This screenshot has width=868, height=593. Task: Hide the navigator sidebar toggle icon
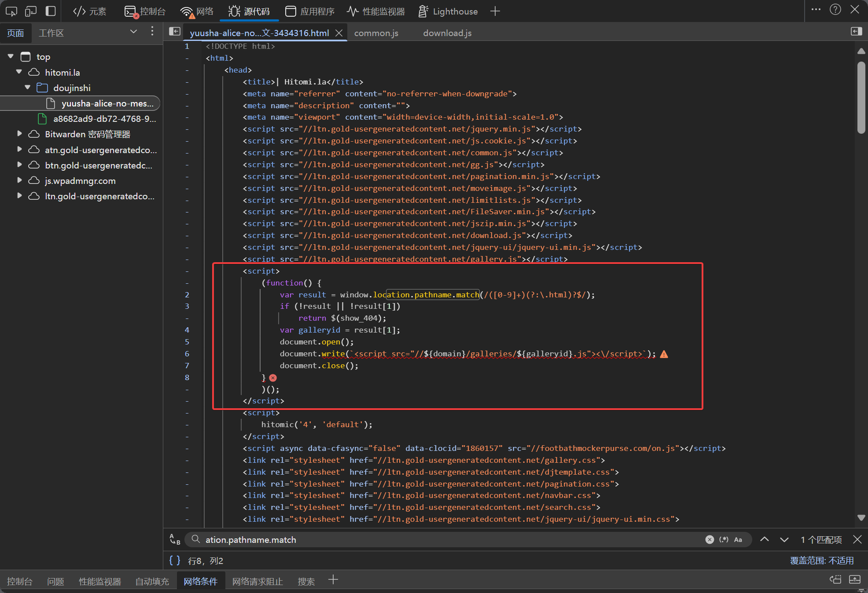tap(175, 31)
